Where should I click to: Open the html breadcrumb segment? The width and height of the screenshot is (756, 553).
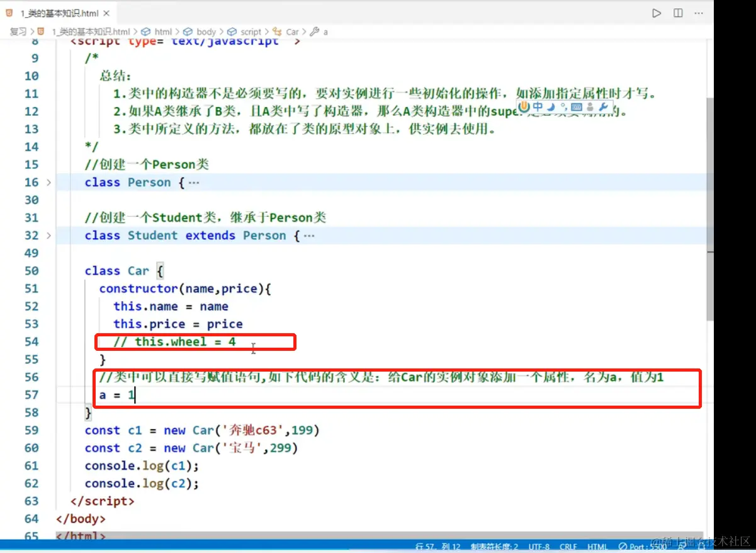tap(163, 31)
